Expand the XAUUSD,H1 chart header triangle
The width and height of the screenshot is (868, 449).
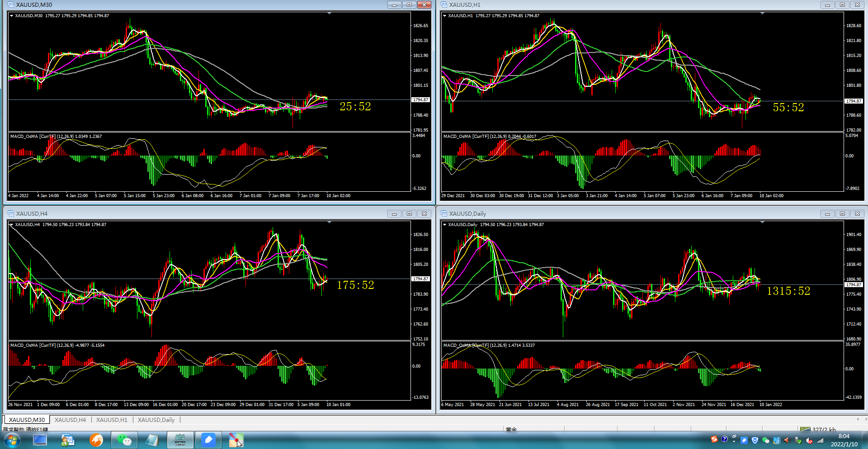444,15
